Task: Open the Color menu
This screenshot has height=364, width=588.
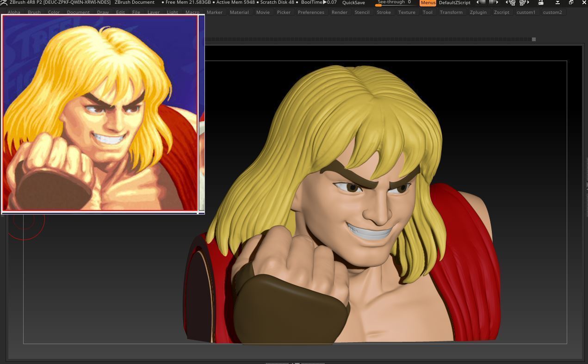Action: 54,12
